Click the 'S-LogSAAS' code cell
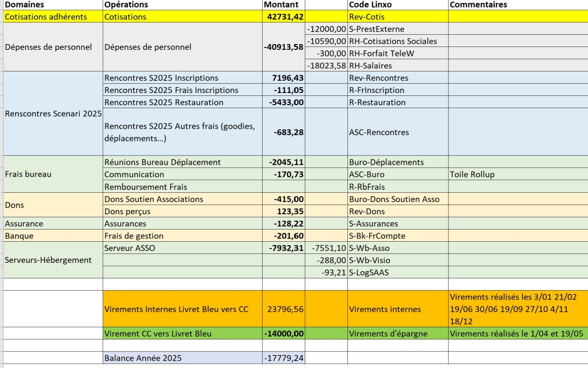The image size is (588, 368). pyautogui.click(x=397, y=273)
